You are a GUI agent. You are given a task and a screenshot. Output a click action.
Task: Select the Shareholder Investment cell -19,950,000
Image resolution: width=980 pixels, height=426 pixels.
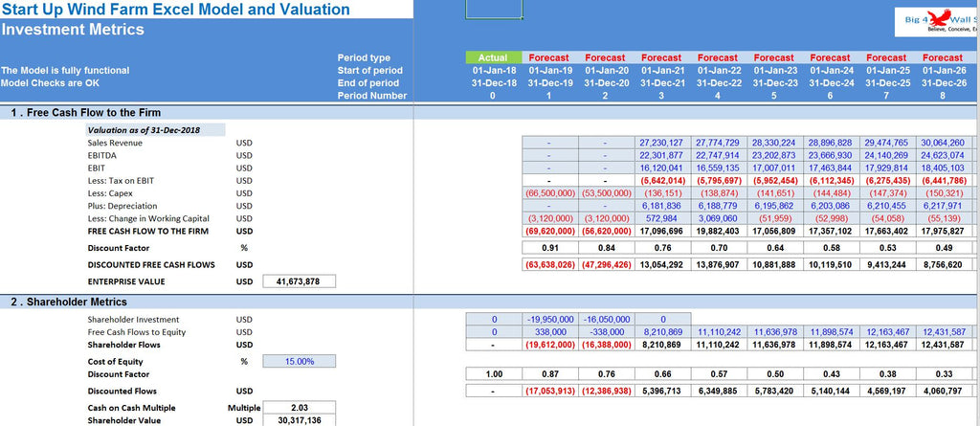(549, 320)
